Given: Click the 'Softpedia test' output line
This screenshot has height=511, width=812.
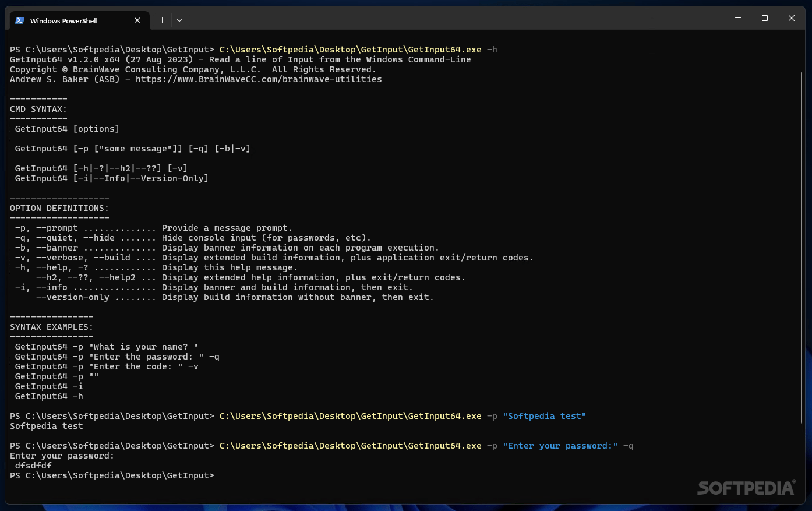Looking at the screenshot, I should [47, 426].
